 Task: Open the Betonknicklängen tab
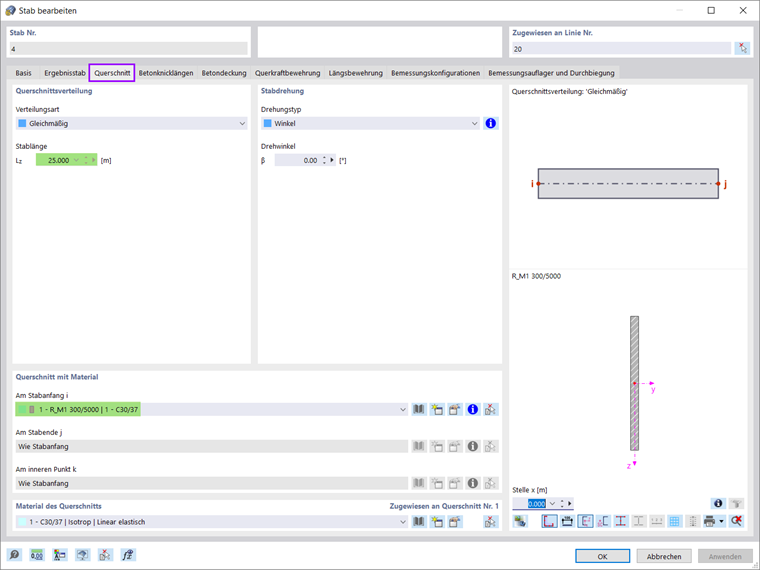pyautogui.click(x=166, y=73)
